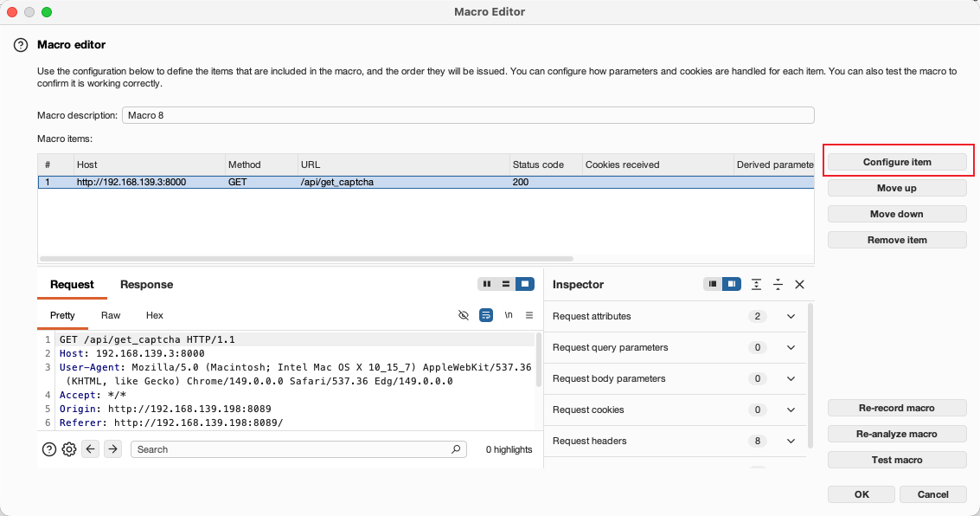
Task: Dock the Inspector in its first layout option
Action: (x=713, y=284)
